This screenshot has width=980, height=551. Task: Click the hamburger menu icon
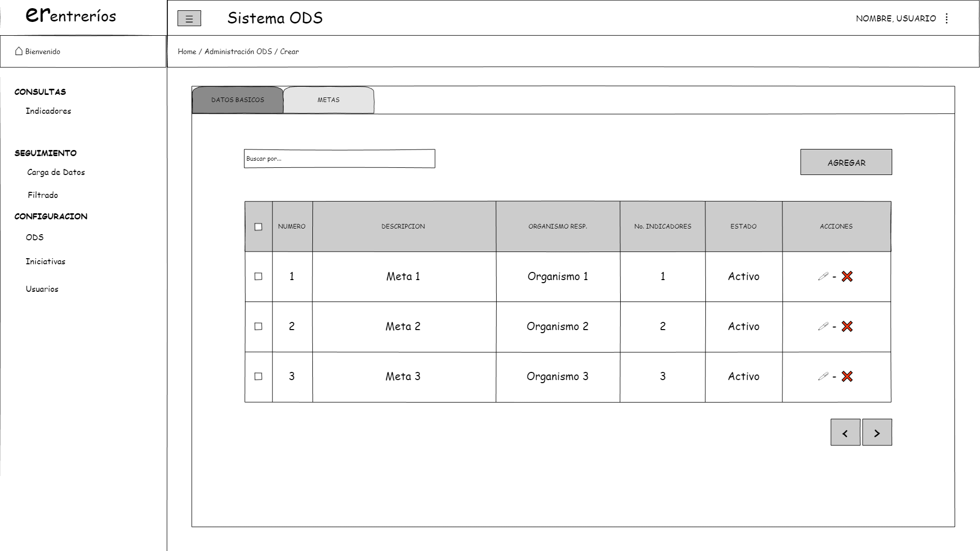tap(189, 19)
